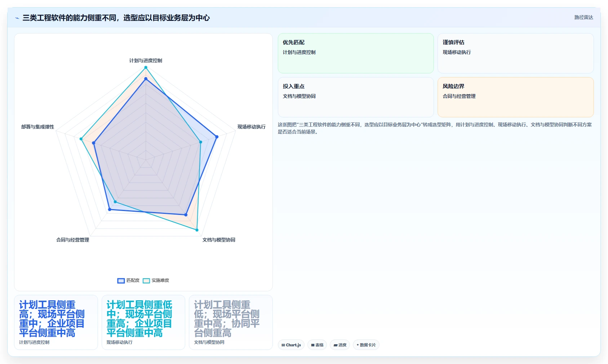Select the 实施难度 data point on 文档与模型协同 axis
The width and height of the screenshot is (608, 364).
pyautogui.click(x=197, y=230)
